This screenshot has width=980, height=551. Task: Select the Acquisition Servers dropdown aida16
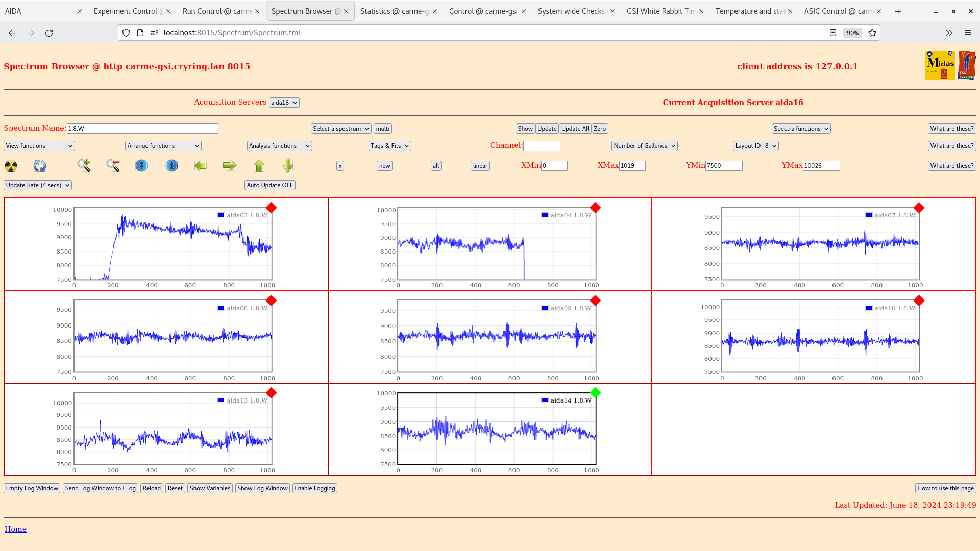pyautogui.click(x=283, y=102)
